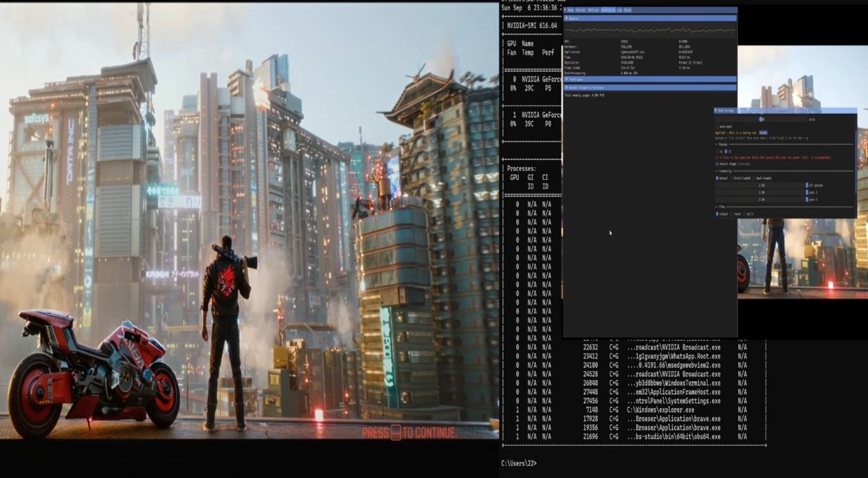Click the terminal prompt C:\Users\22>
Screen dimensions: 868x478
[519, 464]
